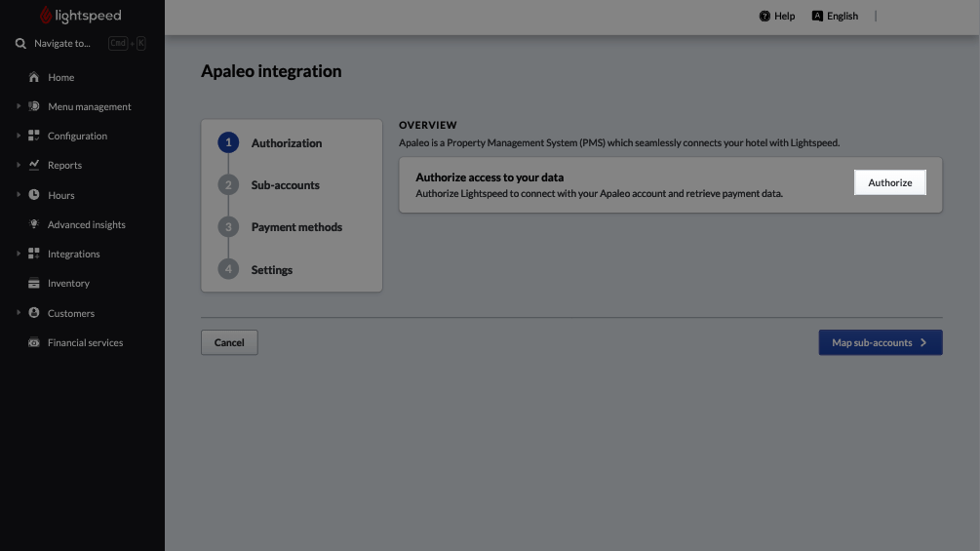Expand the Reports section arrow
Viewport: 980px width, 551px height.
coord(19,165)
